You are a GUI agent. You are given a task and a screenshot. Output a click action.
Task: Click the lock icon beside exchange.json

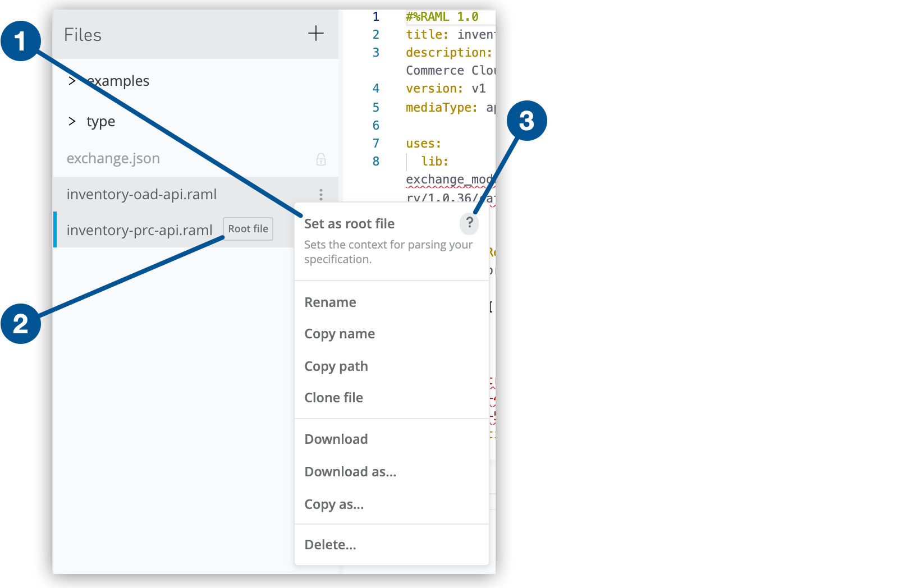tap(321, 159)
